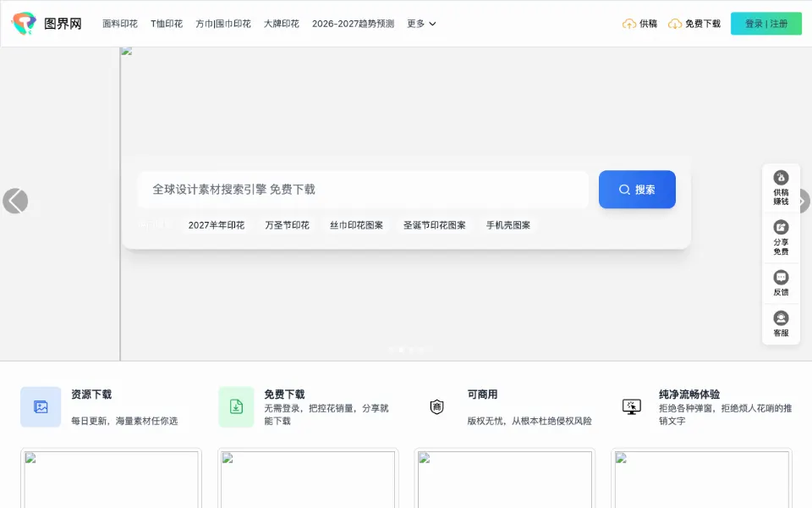Go to previous banner slide arrow

point(15,202)
